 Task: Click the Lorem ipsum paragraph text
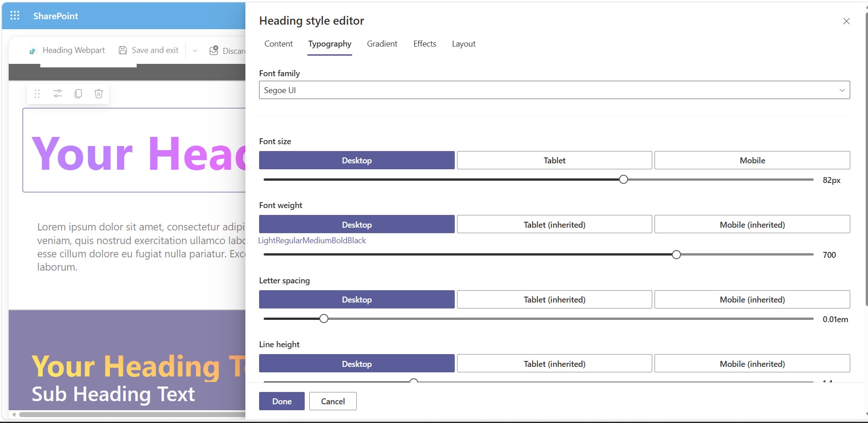pyautogui.click(x=141, y=247)
